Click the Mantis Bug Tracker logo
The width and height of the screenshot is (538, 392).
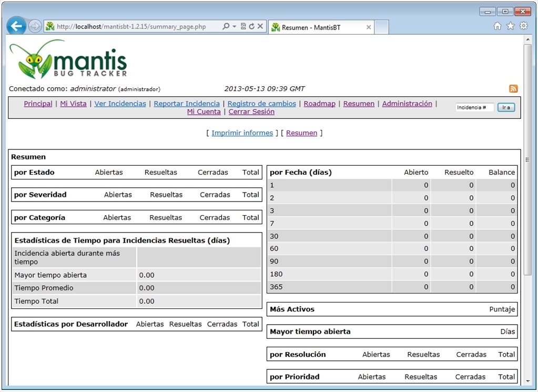pyautogui.click(x=68, y=59)
